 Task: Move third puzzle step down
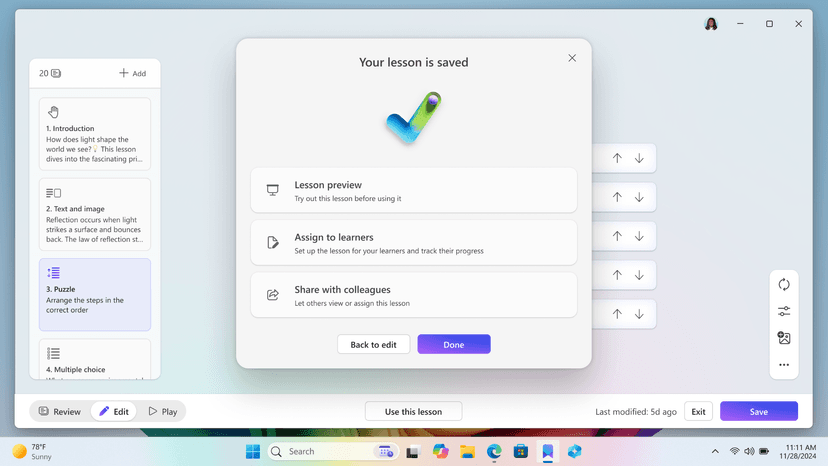point(639,236)
